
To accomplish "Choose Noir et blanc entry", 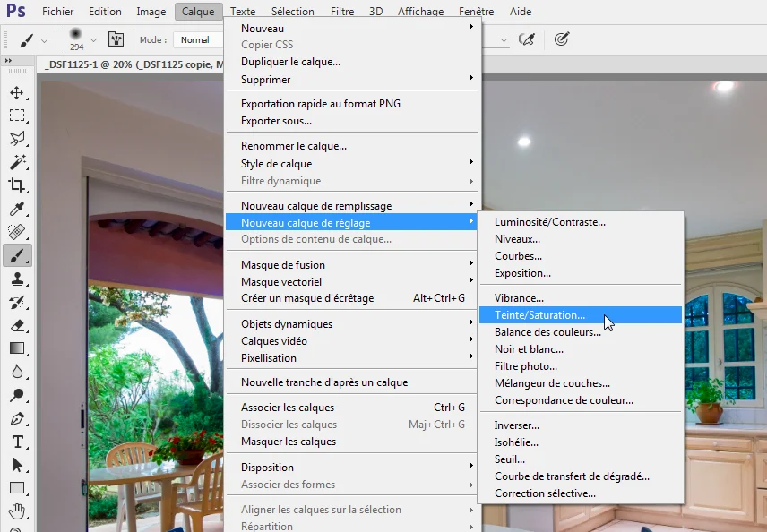I will pyautogui.click(x=581, y=349).
